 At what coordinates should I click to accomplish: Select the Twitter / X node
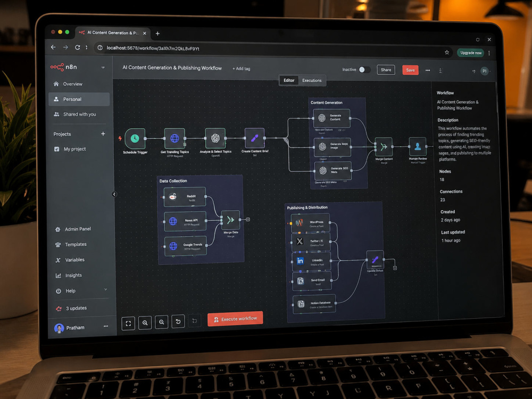click(x=311, y=242)
